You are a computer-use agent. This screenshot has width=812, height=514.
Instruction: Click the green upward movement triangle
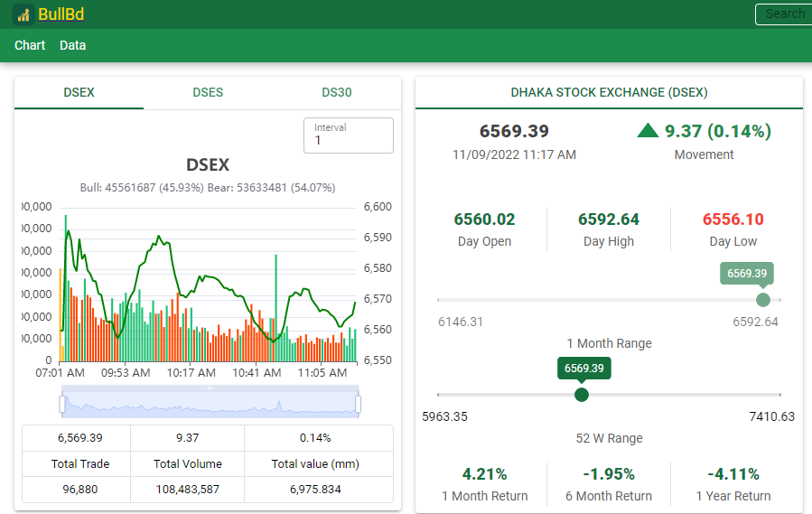(x=648, y=131)
